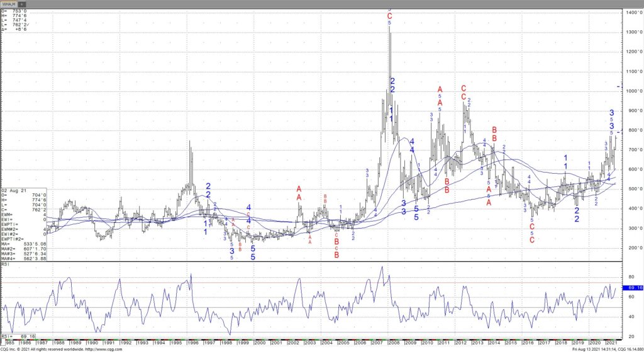Click the 1996 year label on time axis
This screenshot has width=644, height=352.
coord(192,342)
